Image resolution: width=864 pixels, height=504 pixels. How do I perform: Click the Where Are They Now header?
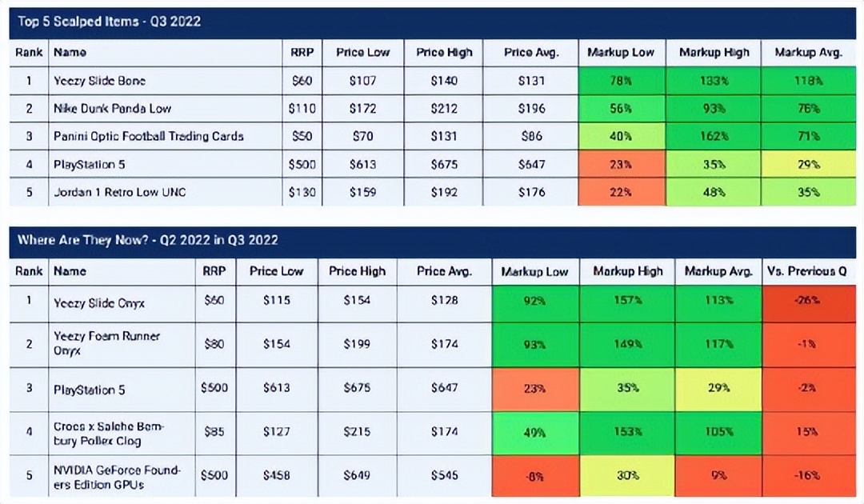(147, 240)
